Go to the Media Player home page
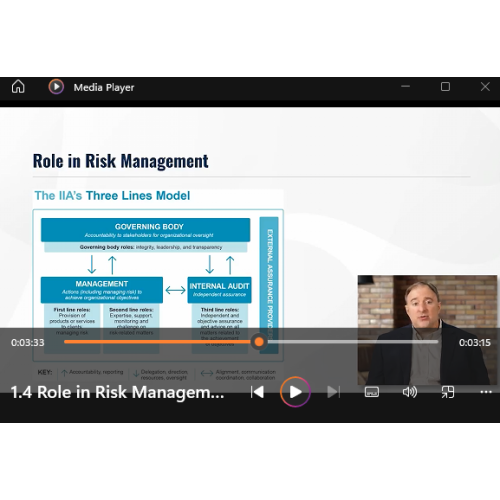Screen dimensions: 500x500 pyautogui.click(x=18, y=87)
